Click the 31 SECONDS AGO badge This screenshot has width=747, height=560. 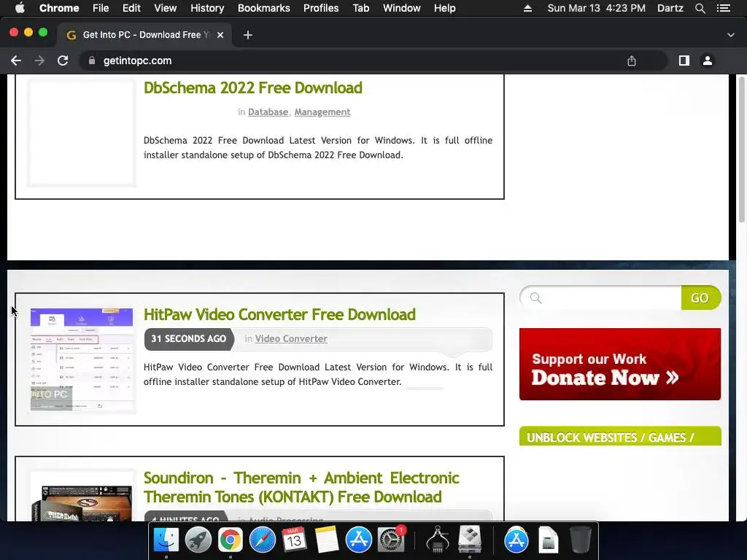click(189, 338)
